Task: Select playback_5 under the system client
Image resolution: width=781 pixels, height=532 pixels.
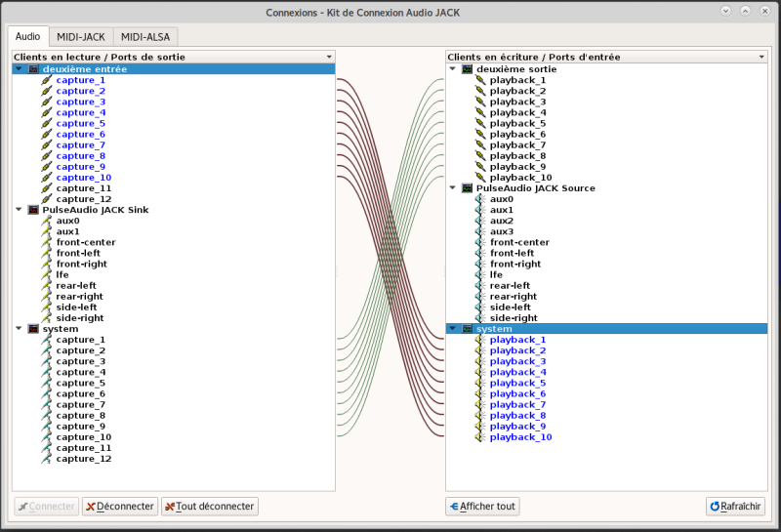Action: tap(517, 384)
